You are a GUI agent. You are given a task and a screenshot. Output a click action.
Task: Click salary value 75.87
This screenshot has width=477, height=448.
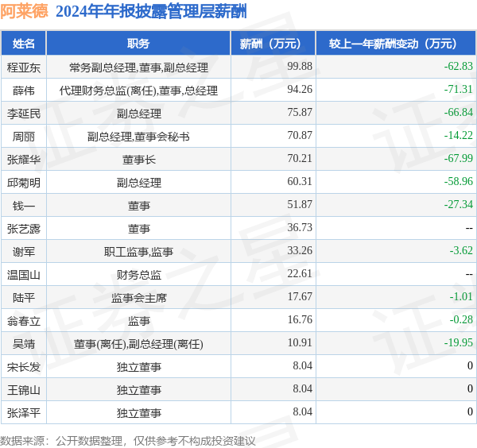click(x=300, y=112)
